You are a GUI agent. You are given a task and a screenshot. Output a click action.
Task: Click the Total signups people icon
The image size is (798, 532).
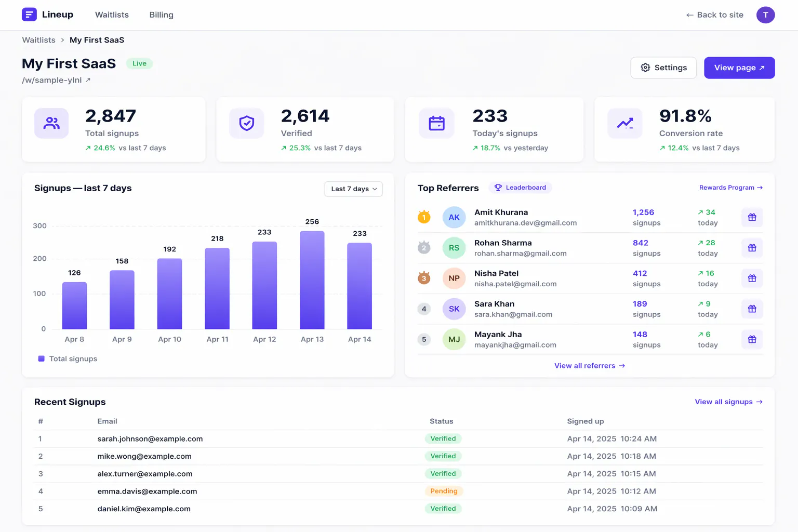click(51, 123)
